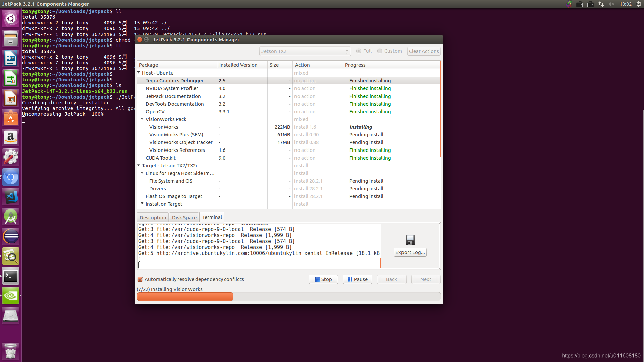
Task: Open the system power gear menu
Action: point(639,4)
